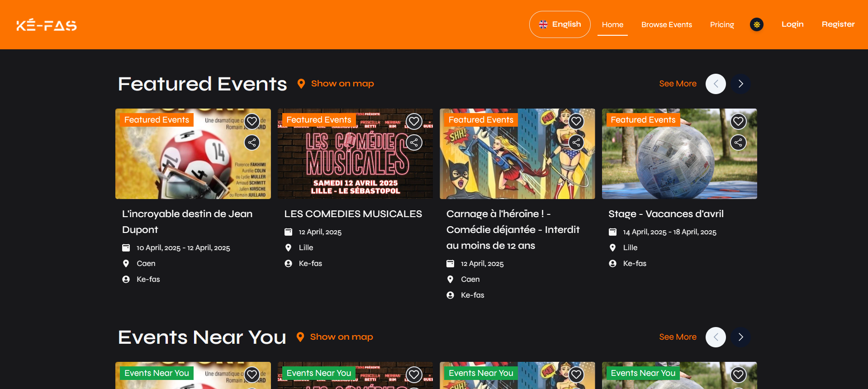Favorite first Events Near You card
Image resolution: width=868 pixels, height=389 pixels.
pos(252,374)
